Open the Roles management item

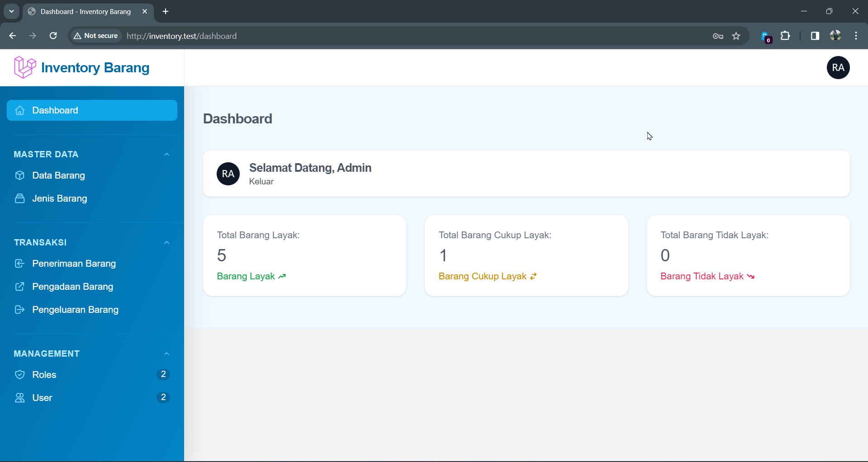pyautogui.click(x=92, y=375)
